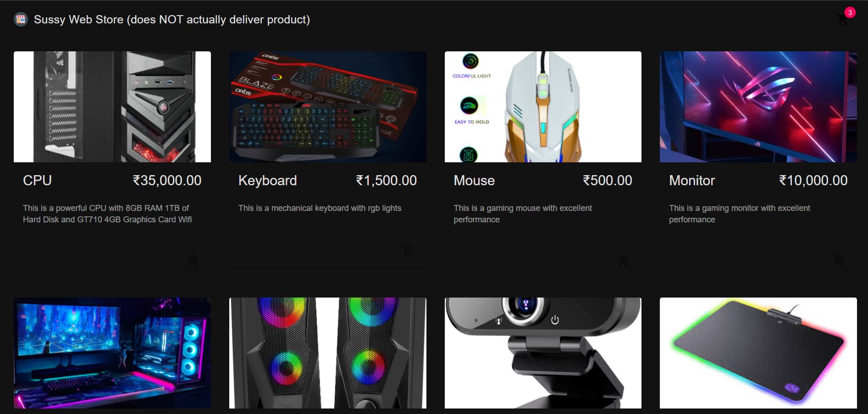Image resolution: width=868 pixels, height=414 pixels.
Task: Click the Monitor price ₹10,000.00
Action: pyautogui.click(x=813, y=180)
